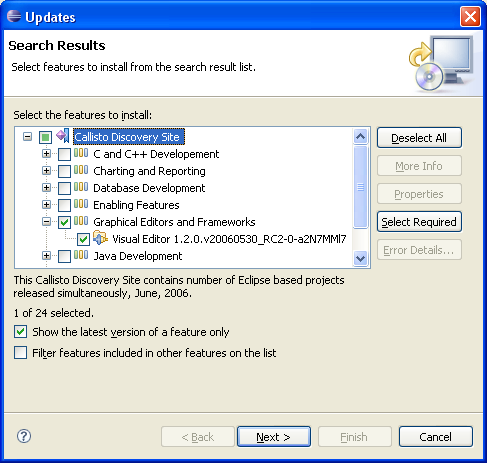The width and height of the screenshot is (487, 463).
Task: Select the Enabling Features tree item
Action: pyautogui.click(x=136, y=205)
